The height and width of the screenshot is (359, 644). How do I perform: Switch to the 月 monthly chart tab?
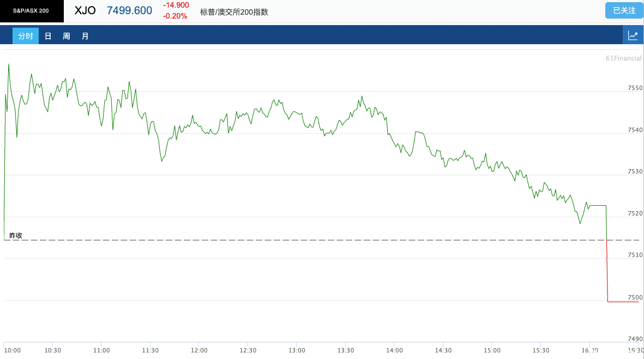click(85, 36)
